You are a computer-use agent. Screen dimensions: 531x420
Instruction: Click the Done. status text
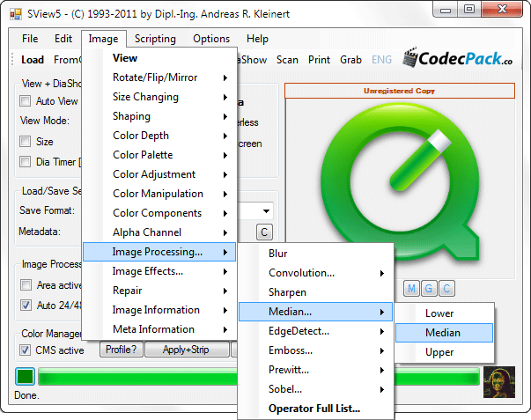coord(26,395)
